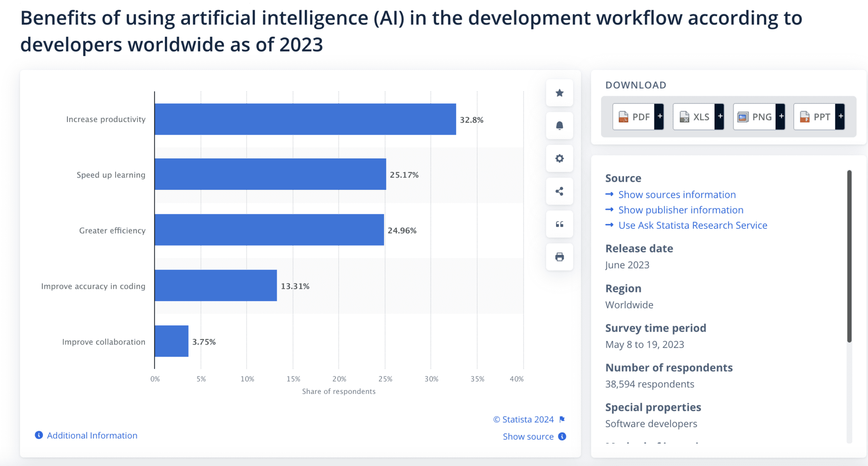Select the PNG download icon
This screenshot has height=466, width=868.
point(743,116)
